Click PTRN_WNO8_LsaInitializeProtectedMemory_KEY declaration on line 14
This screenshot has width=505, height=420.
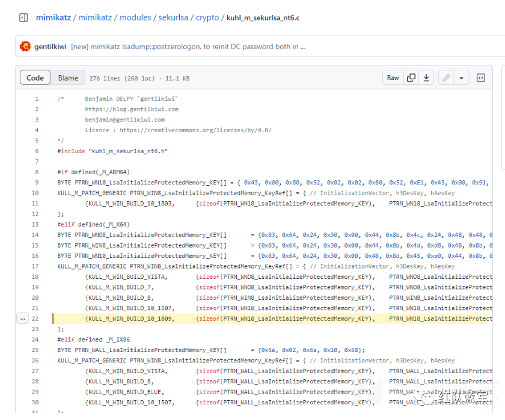pyautogui.click(x=151, y=235)
